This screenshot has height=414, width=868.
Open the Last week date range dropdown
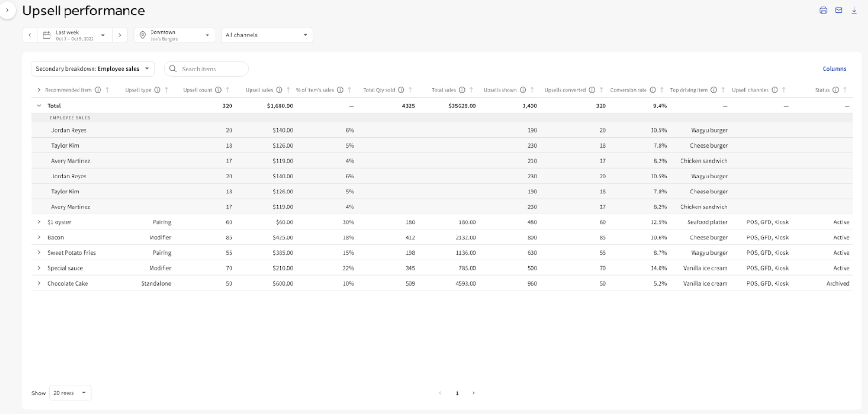(75, 35)
